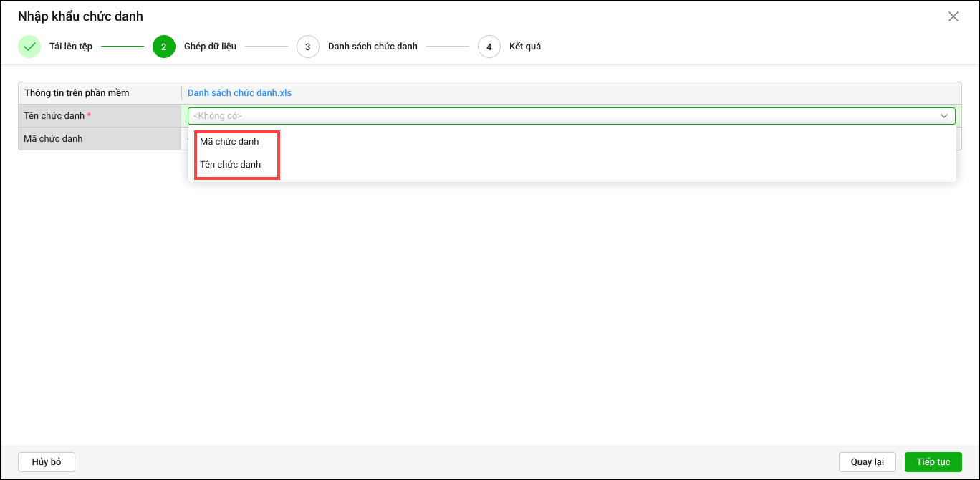980x480 pixels.
Task: Open the Danh sách chức danh.xls file link
Action: pyautogui.click(x=239, y=93)
